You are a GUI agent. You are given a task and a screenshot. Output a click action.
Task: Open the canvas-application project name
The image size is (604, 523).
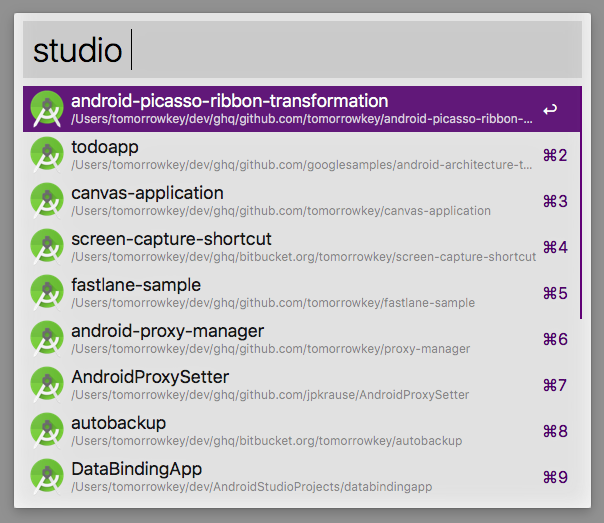tap(147, 193)
